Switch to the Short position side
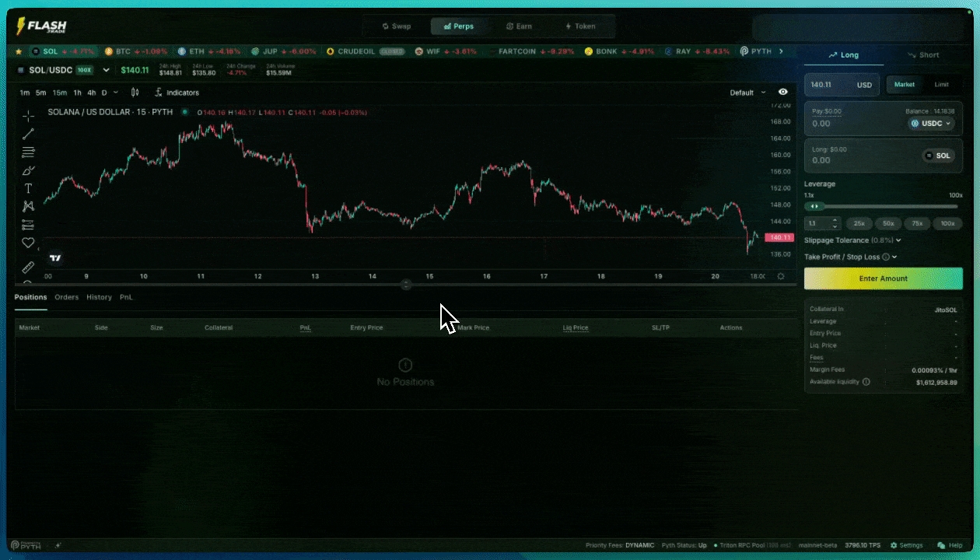 pyautogui.click(x=922, y=55)
